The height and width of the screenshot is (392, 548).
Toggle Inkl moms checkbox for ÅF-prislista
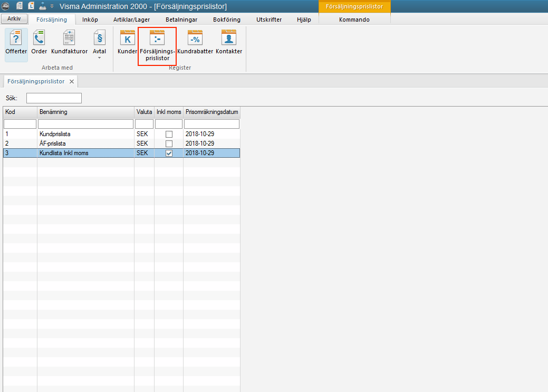pyautogui.click(x=169, y=144)
